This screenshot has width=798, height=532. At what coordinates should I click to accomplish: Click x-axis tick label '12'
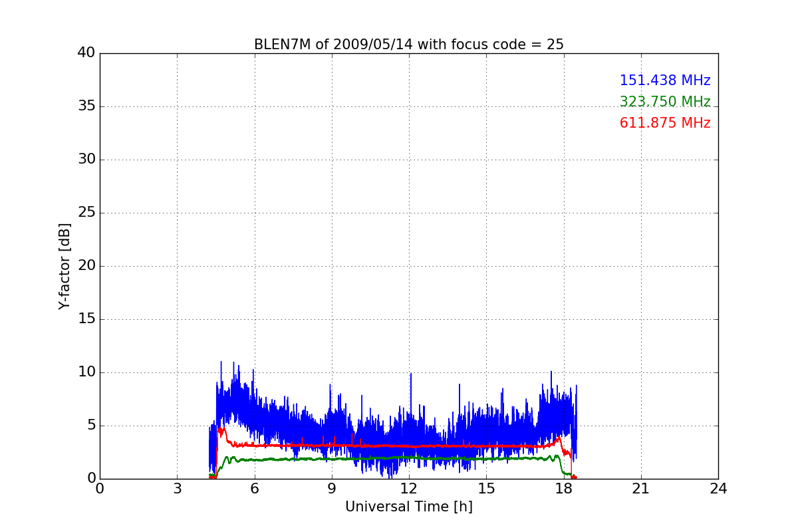(409, 489)
